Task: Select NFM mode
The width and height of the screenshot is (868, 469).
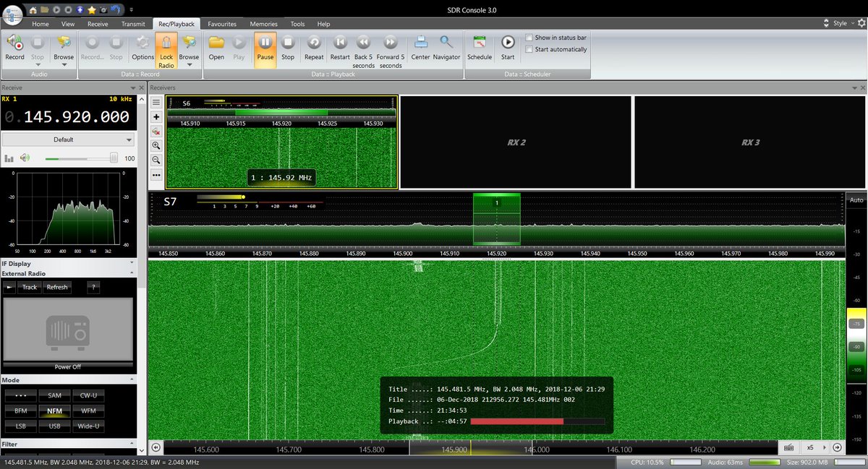Action: tap(54, 410)
